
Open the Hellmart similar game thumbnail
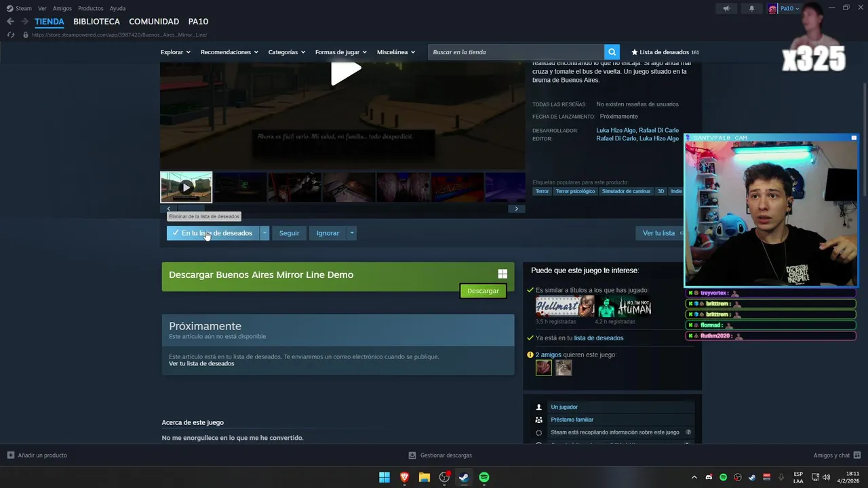(x=565, y=306)
